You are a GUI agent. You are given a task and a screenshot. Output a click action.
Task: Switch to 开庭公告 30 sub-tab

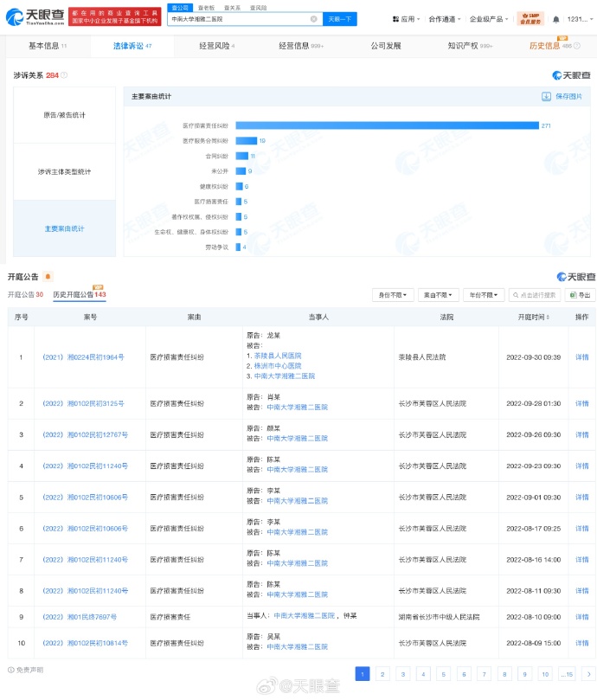pos(25,295)
